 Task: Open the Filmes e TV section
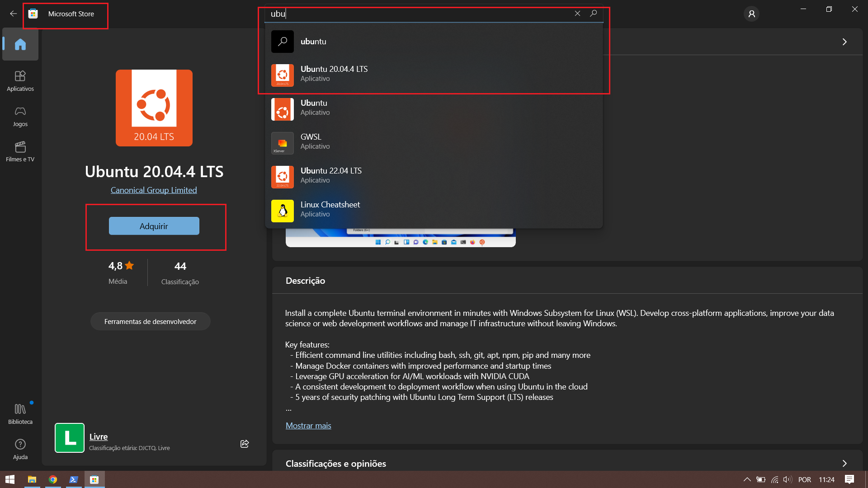tap(20, 151)
